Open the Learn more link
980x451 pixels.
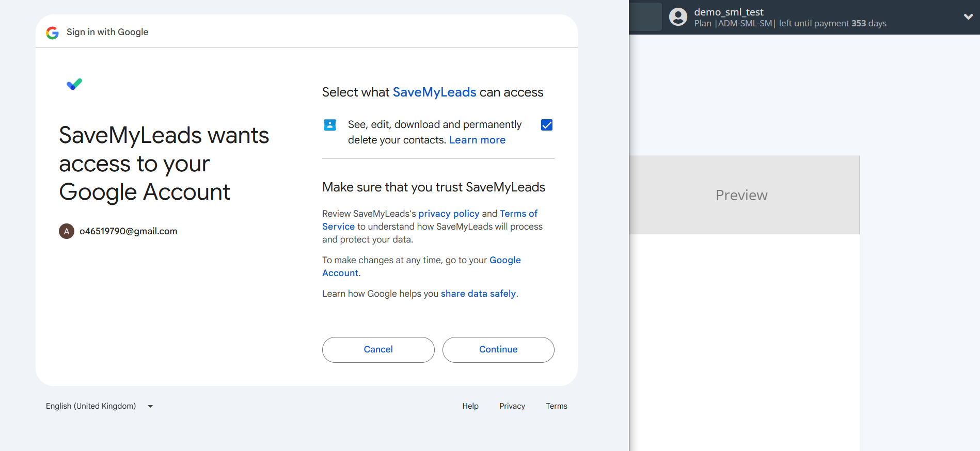coord(477,140)
